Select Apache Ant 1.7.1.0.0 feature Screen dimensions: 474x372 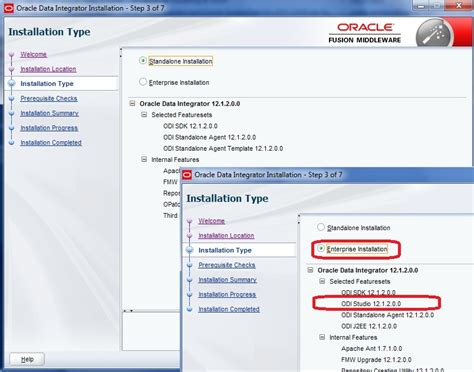pyautogui.click(x=371, y=348)
